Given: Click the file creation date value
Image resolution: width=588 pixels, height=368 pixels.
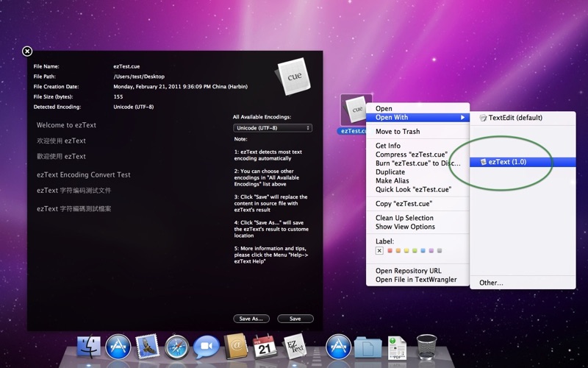Looking at the screenshot, I should 180,87.
